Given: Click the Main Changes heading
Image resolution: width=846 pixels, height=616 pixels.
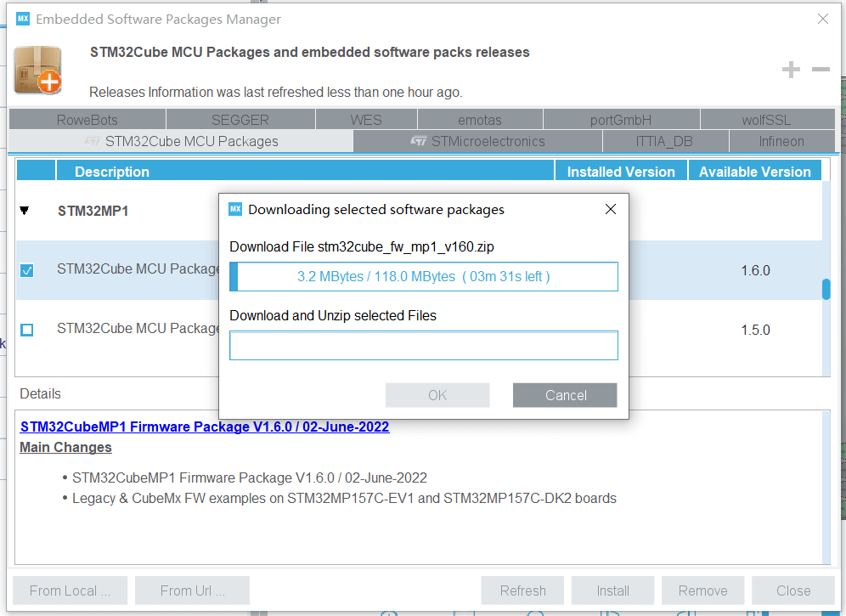Looking at the screenshot, I should click(x=65, y=447).
